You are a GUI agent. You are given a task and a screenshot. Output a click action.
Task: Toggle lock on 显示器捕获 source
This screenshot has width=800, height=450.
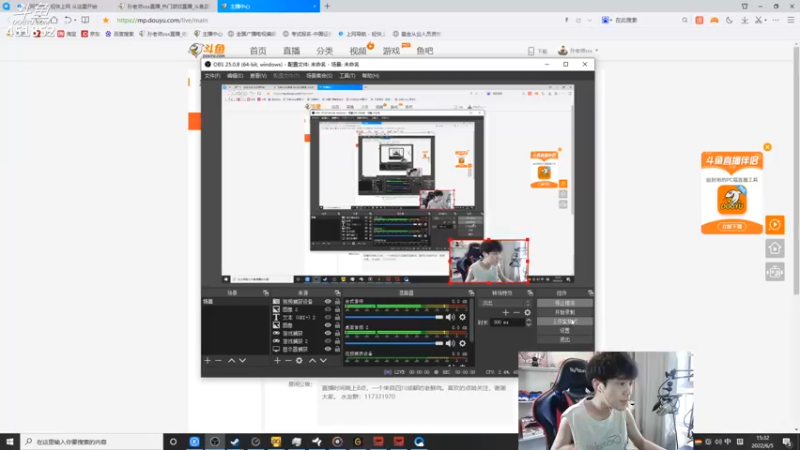pyautogui.click(x=337, y=349)
